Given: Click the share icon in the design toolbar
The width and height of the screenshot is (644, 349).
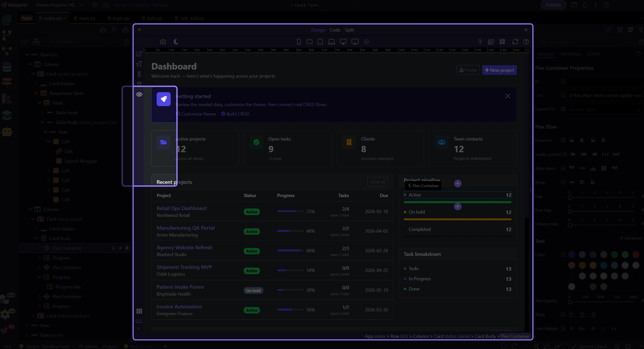Looking at the screenshot, I should [x=491, y=42].
